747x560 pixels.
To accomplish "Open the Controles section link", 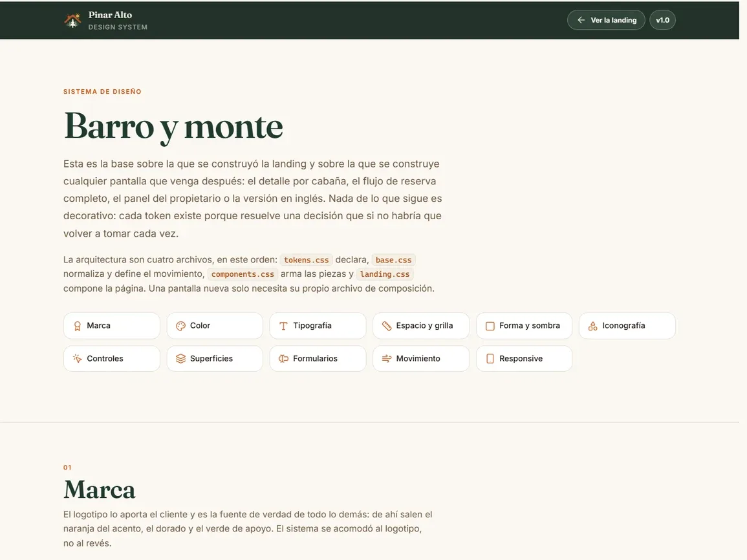I will click(111, 359).
